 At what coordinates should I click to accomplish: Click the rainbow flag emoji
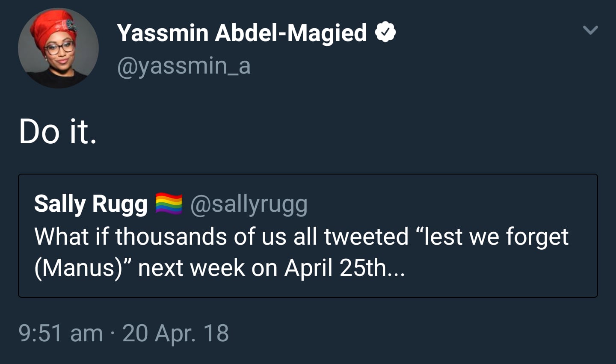click(169, 203)
